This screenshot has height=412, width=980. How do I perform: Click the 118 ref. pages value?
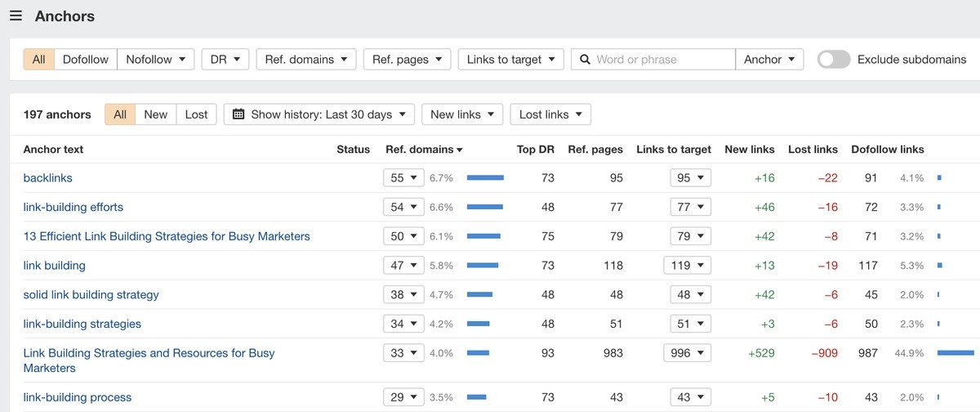[612, 266]
